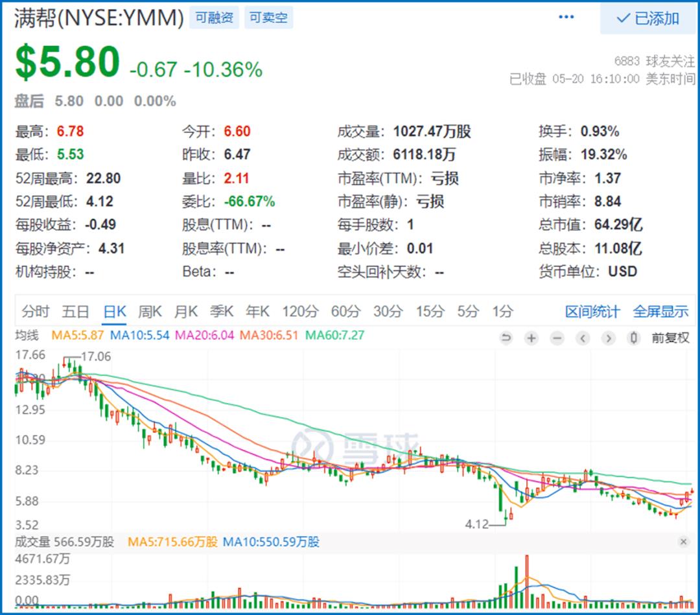Click the 成交量 566.59万股 label

click(64, 542)
